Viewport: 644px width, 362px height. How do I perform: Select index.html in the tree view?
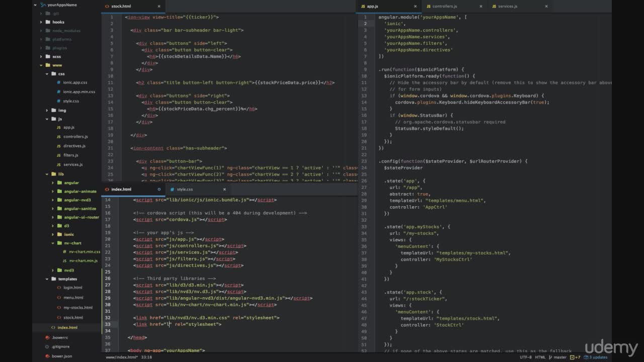[67, 327]
